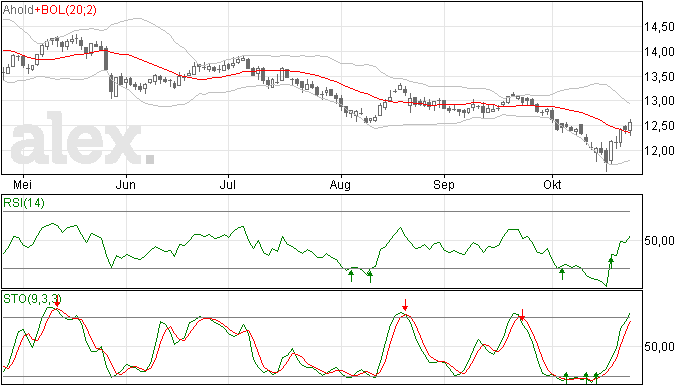Click the 14,00 price axis label
Viewport: 690px width, 387px height.
(659, 52)
